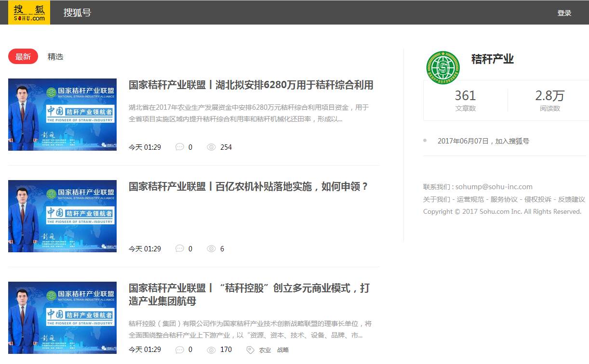Open the 关于我们 footer link
Image resolution: width=589 pixels, height=364 pixels.
click(437, 199)
